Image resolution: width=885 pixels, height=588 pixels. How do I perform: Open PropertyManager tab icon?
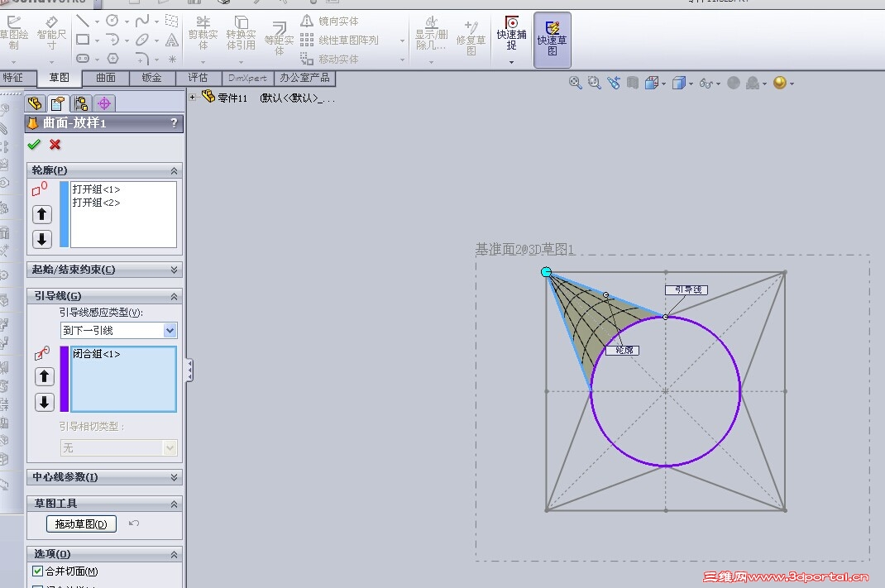(58, 103)
